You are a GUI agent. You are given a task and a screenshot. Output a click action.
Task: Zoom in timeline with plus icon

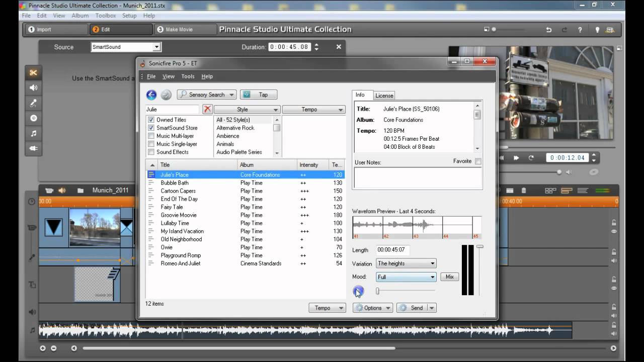coord(43,348)
